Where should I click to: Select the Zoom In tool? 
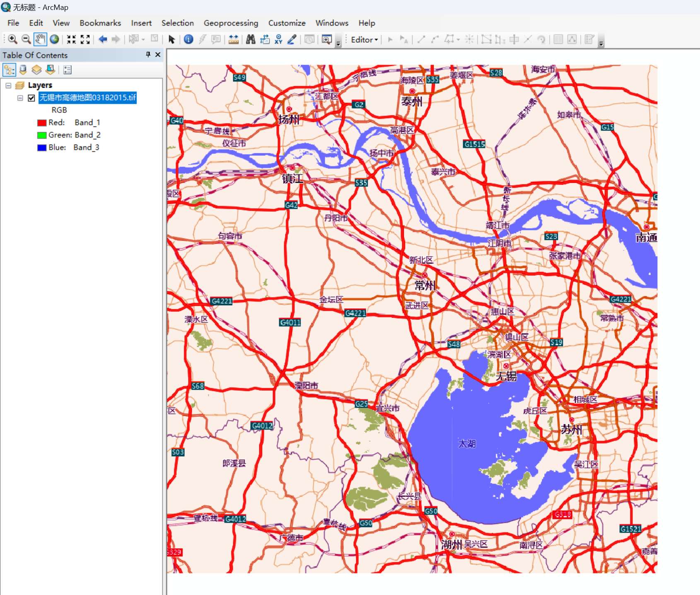tap(12, 39)
